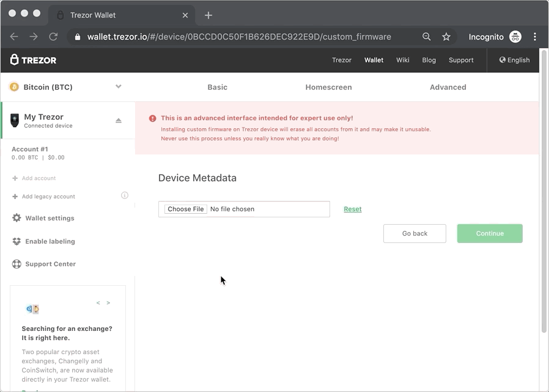Click the lock icon in the address bar
549x392 pixels.
[78, 37]
